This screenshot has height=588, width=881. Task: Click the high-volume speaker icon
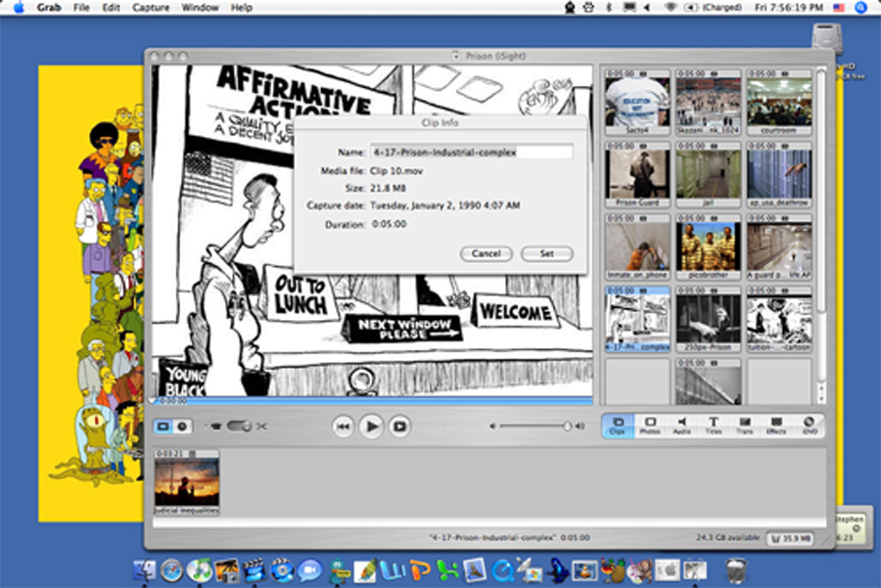tap(580, 427)
